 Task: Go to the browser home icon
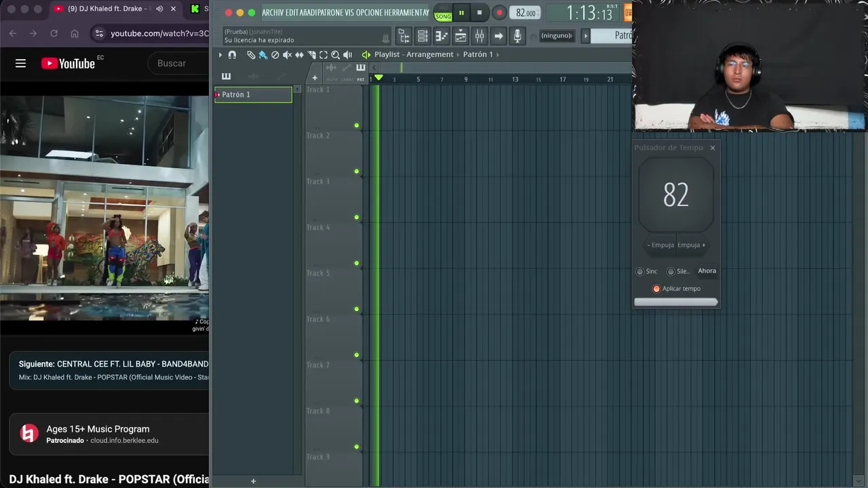pos(75,33)
